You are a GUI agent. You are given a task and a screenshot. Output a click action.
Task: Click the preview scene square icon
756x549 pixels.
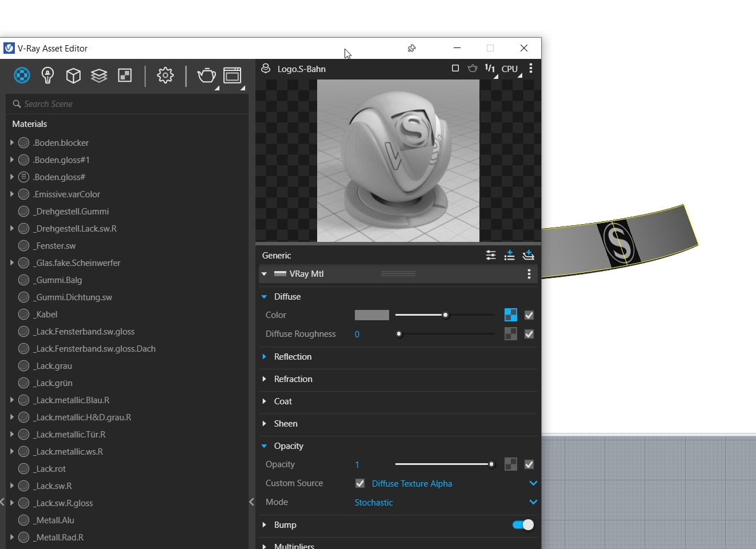[x=455, y=68]
